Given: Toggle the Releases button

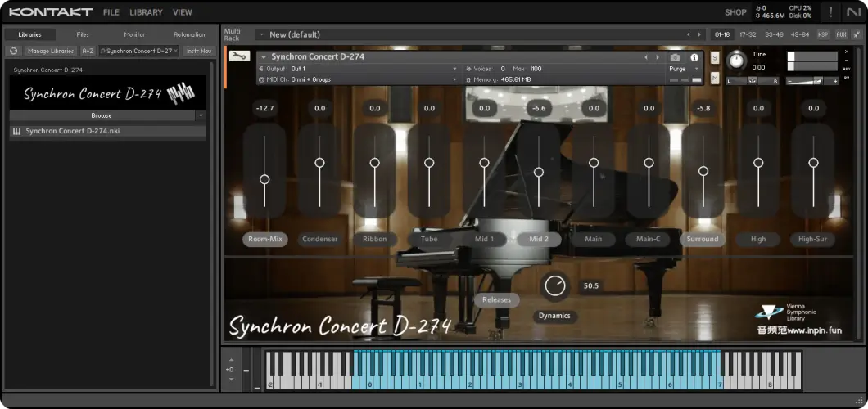Looking at the screenshot, I should coord(496,299).
